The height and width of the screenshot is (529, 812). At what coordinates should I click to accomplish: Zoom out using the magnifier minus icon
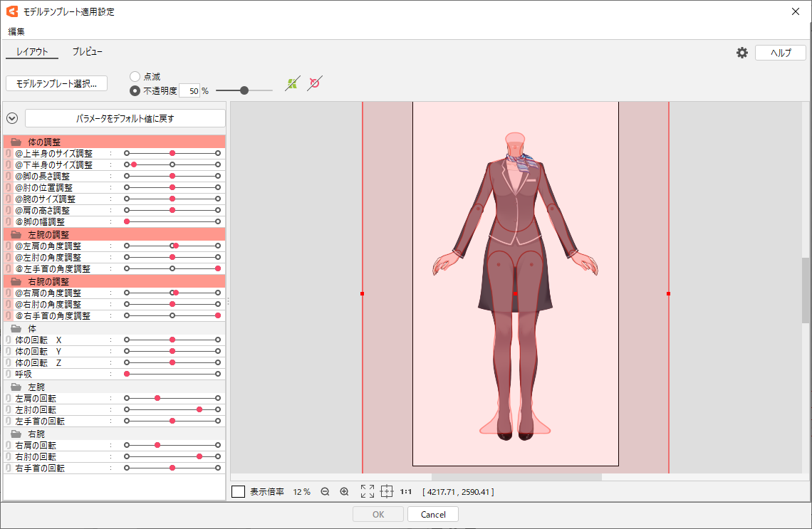tap(326, 491)
